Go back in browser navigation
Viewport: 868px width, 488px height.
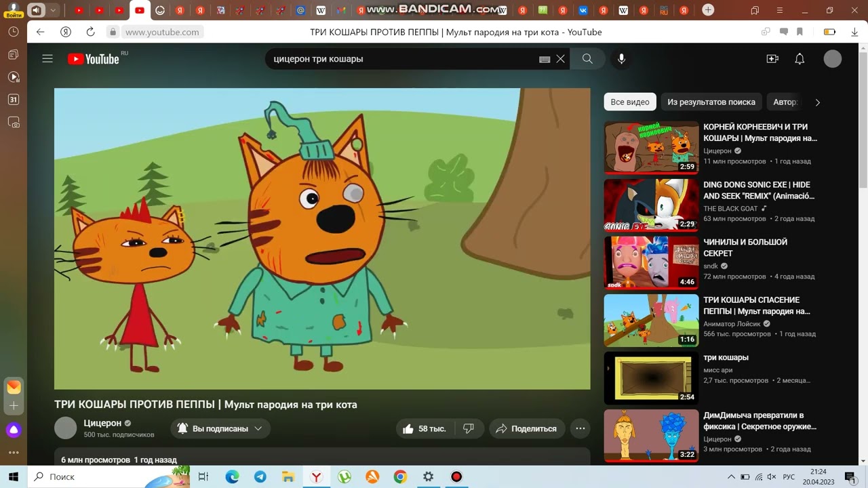[x=40, y=32]
